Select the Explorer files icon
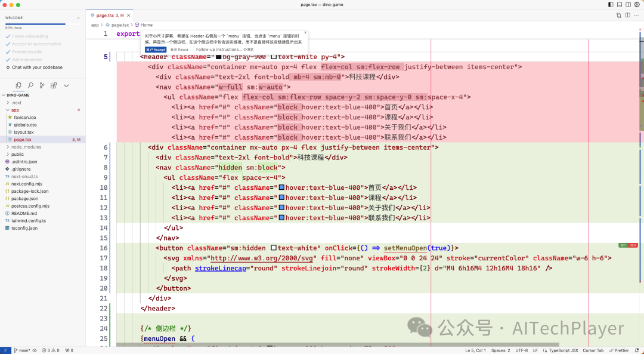 [x=18, y=85]
